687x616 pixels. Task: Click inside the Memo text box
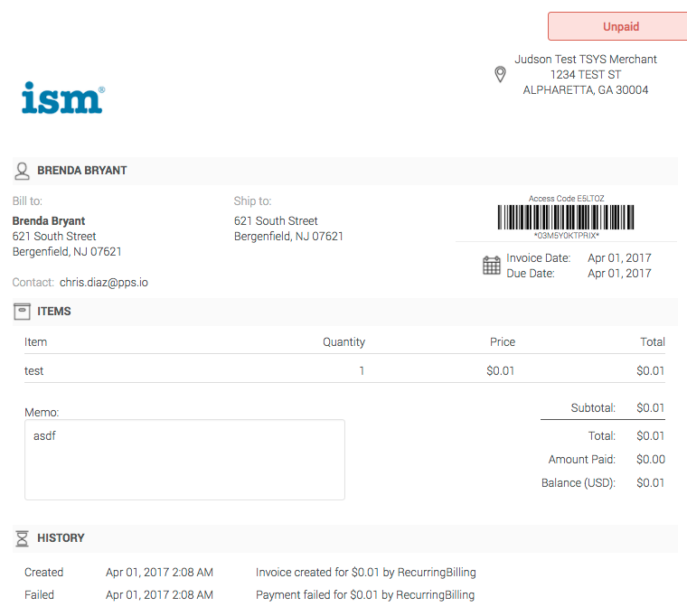coord(184,460)
